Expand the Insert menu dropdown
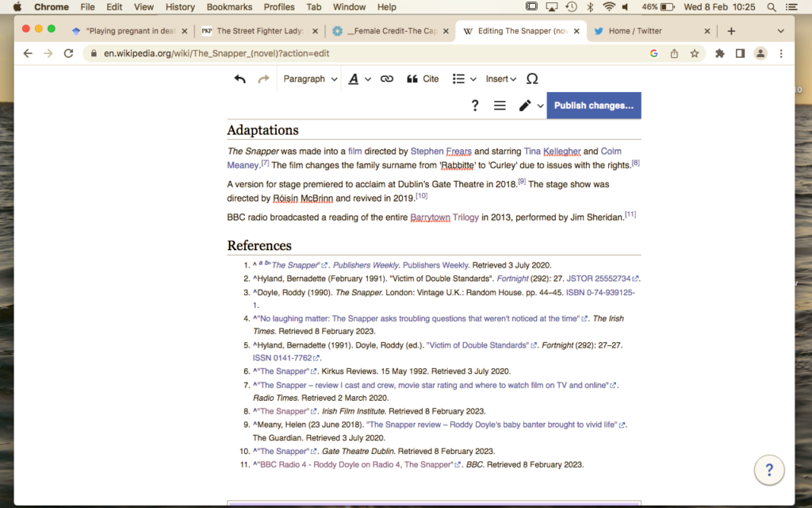The width and height of the screenshot is (812, 508). click(x=500, y=79)
